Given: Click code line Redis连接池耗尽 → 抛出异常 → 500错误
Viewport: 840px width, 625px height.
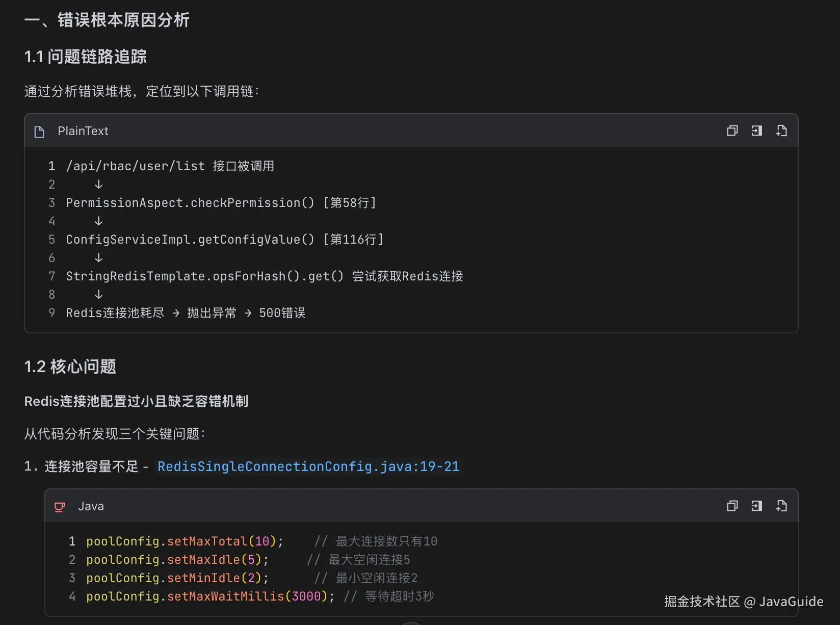Looking at the screenshot, I should [186, 313].
